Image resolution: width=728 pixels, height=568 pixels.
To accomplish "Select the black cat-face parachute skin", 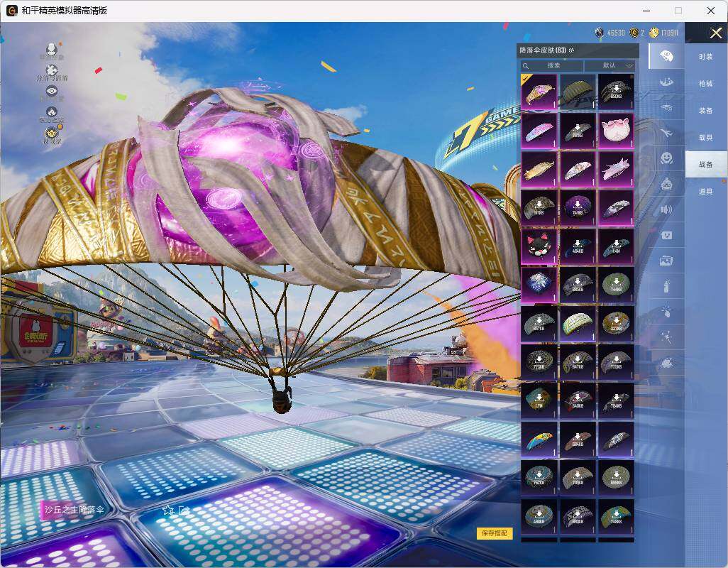I will [x=539, y=246].
